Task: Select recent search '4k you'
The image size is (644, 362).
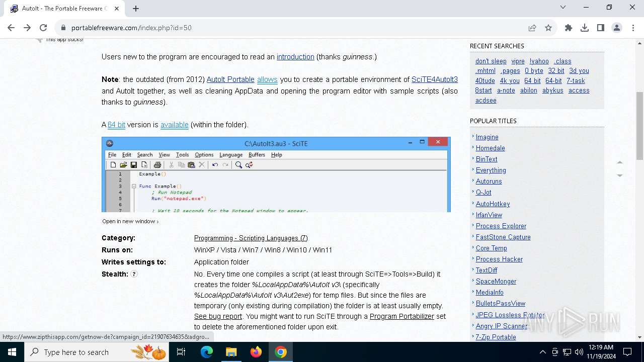Action: [x=510, y=81]
